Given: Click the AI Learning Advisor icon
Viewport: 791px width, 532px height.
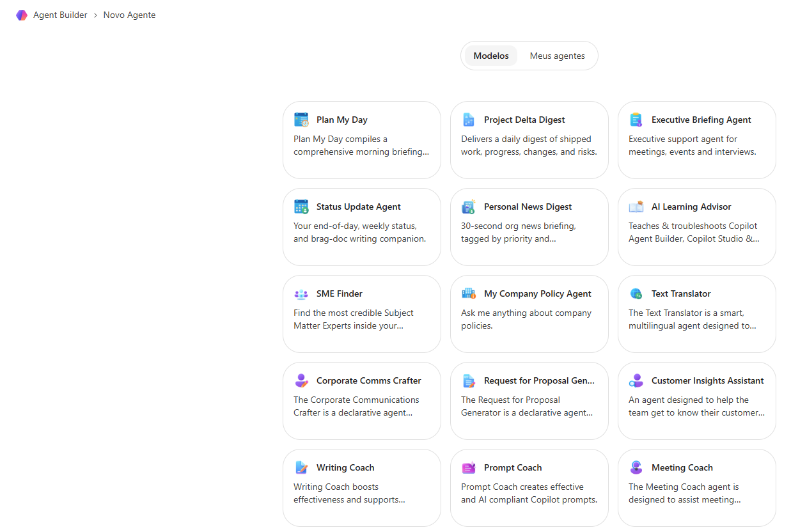Looking at the screenshot, I should [636, 207].
